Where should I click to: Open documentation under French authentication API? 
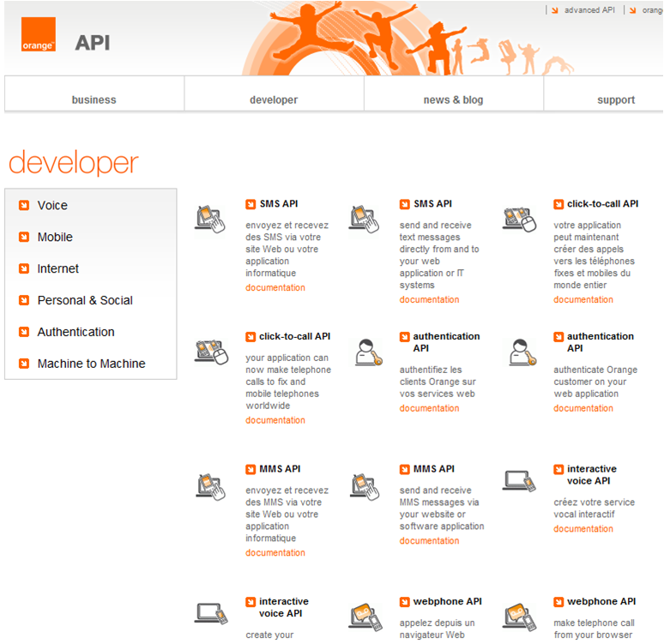430,408
